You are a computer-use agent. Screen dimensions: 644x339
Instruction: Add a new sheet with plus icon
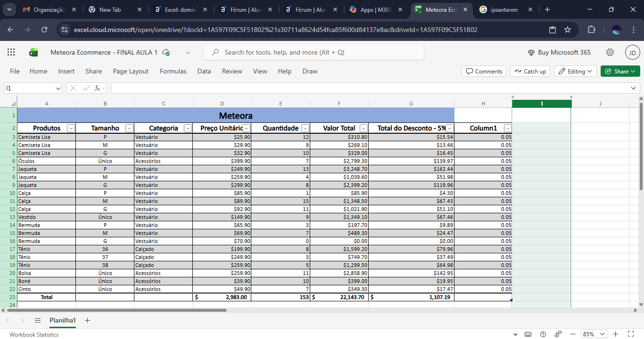[x=87, y=320]
